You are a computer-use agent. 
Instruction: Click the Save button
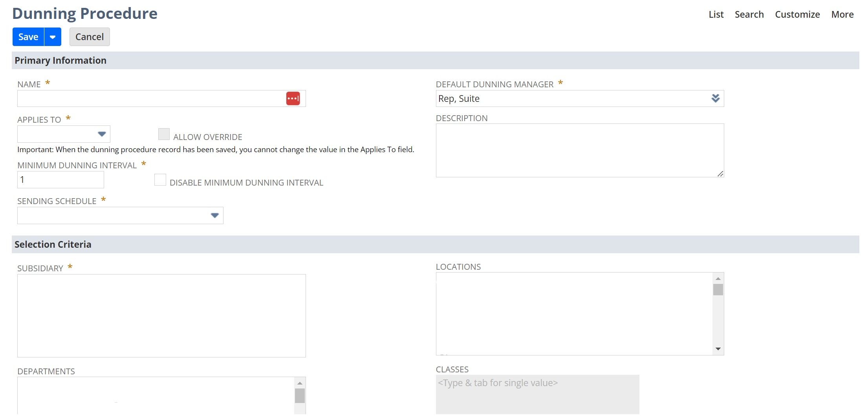(27, 37)
